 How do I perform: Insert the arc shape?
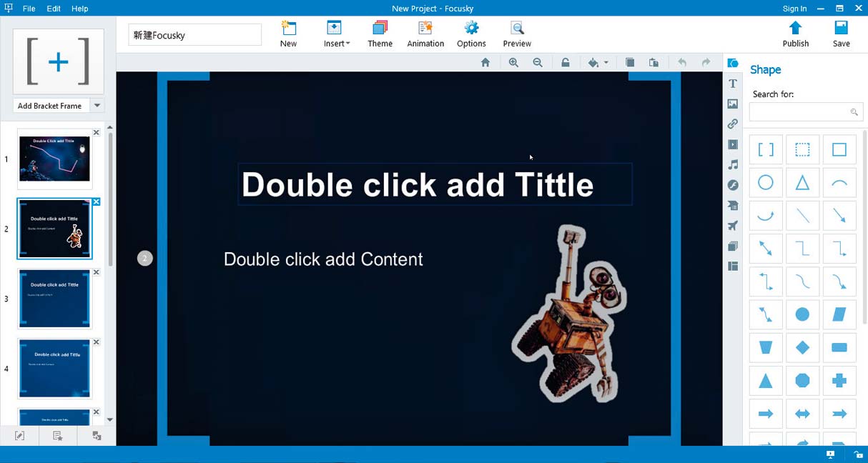tap(839, 183)
